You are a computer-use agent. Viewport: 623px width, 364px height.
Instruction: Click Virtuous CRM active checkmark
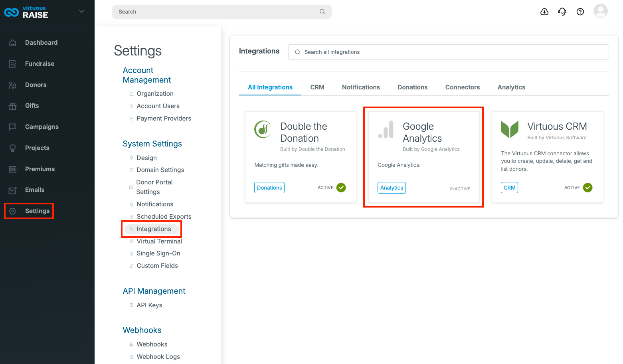588,188
